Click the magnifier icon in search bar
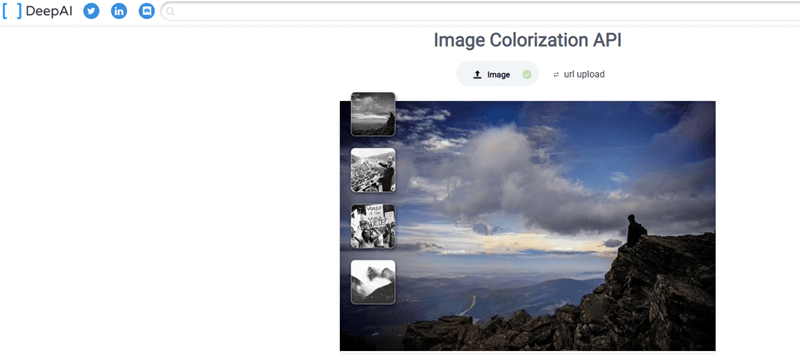Viewport: 800px width, 362px height. click(x=171, y=11)
